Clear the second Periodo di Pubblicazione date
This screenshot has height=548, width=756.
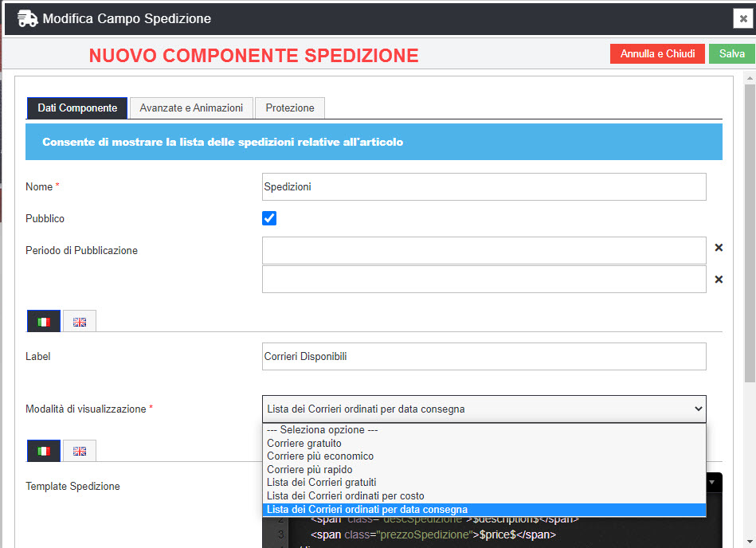[719, 280]
